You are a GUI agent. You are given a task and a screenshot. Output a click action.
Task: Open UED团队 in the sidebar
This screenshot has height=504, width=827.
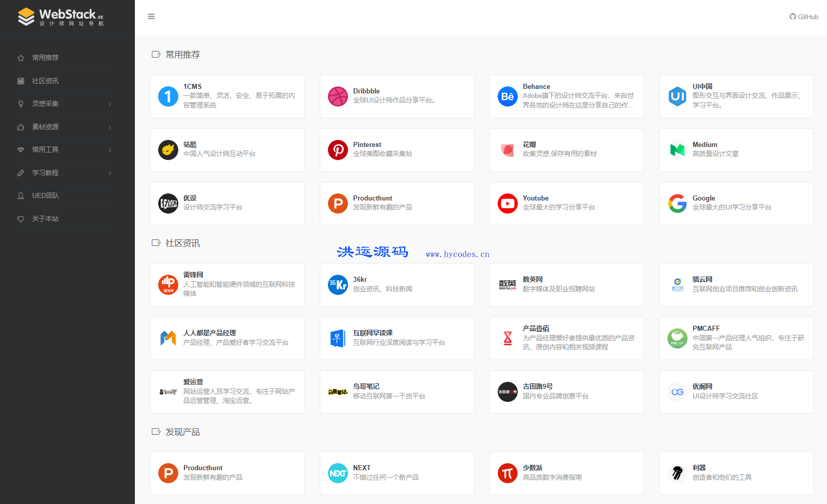pyautogui.click(x=45, y=195)
